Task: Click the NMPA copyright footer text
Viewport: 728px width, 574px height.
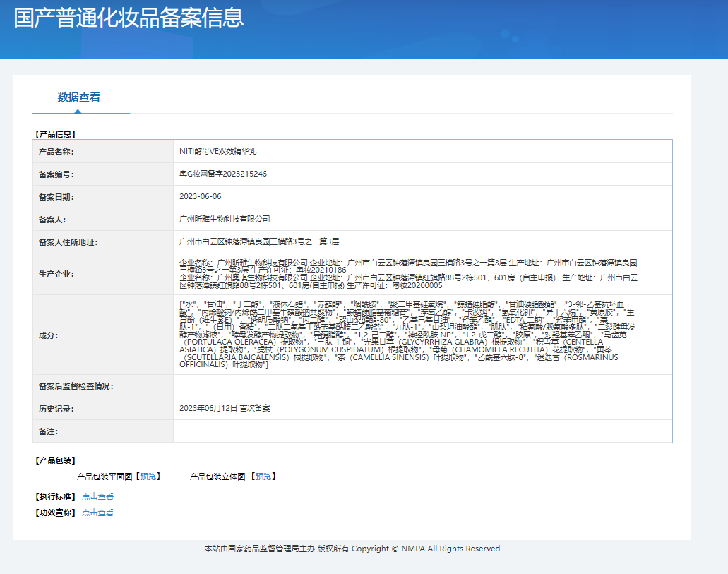Action: tap(352, 549)
